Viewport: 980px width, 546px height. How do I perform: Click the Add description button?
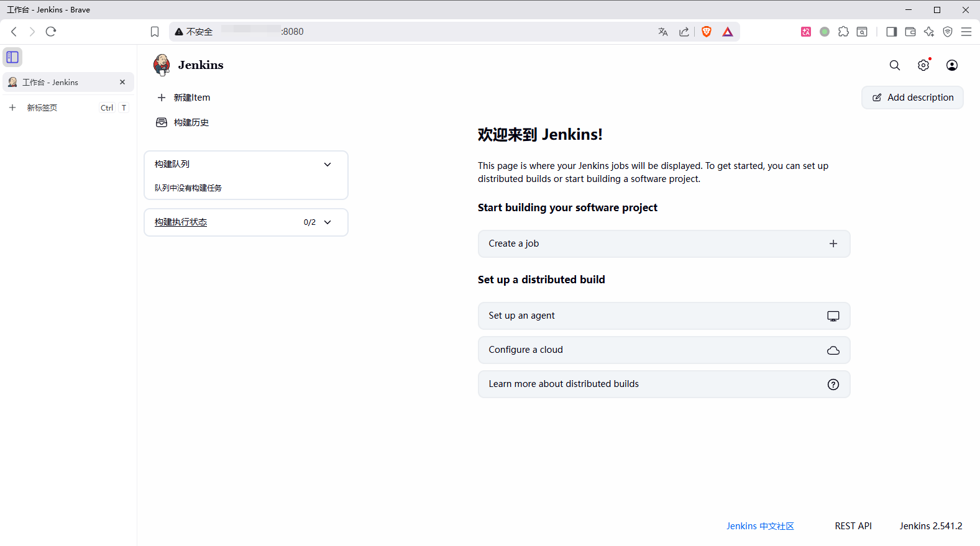912,98
